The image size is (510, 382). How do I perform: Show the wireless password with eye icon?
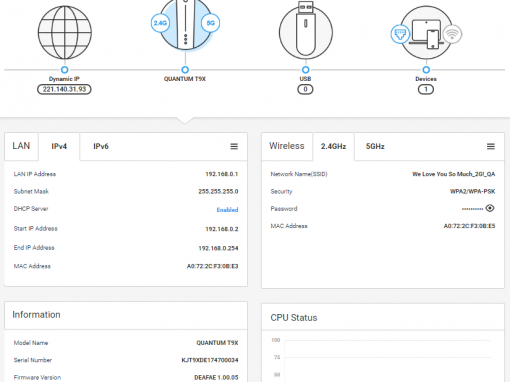click(x=490, y=208)
